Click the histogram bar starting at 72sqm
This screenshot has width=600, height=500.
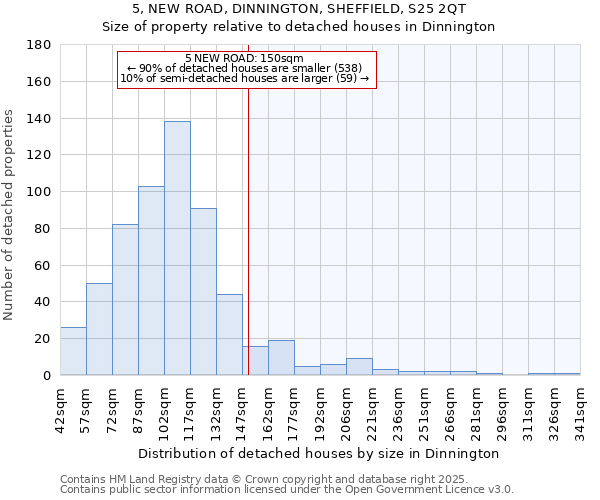pyautogui.click(x=126, y=300)
